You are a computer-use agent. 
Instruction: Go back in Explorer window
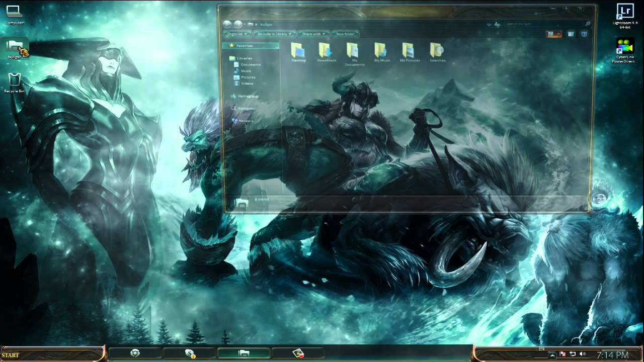coord(227,24)
